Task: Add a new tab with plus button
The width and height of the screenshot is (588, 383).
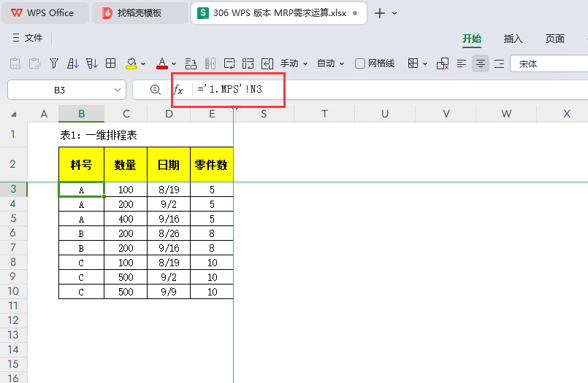Action: pos(380,13)
